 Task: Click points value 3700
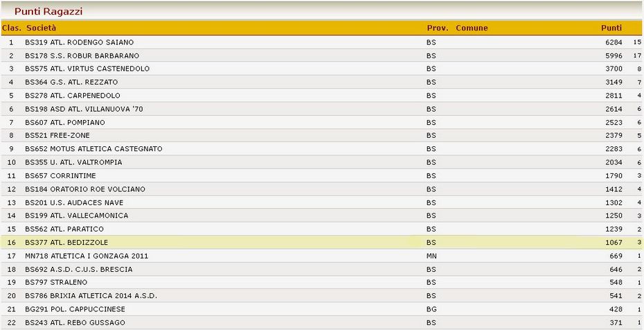click(614, 69)
